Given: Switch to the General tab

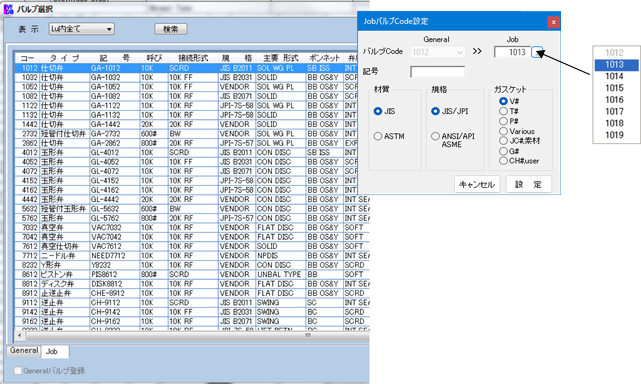Looking at the screenshot, I should click(x=24, y=350).
